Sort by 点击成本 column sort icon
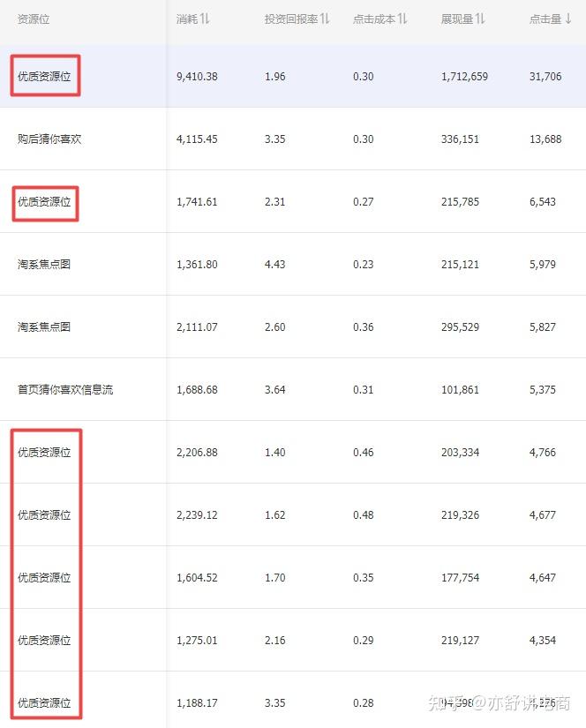The image size is (586, 728). (402, 19)
